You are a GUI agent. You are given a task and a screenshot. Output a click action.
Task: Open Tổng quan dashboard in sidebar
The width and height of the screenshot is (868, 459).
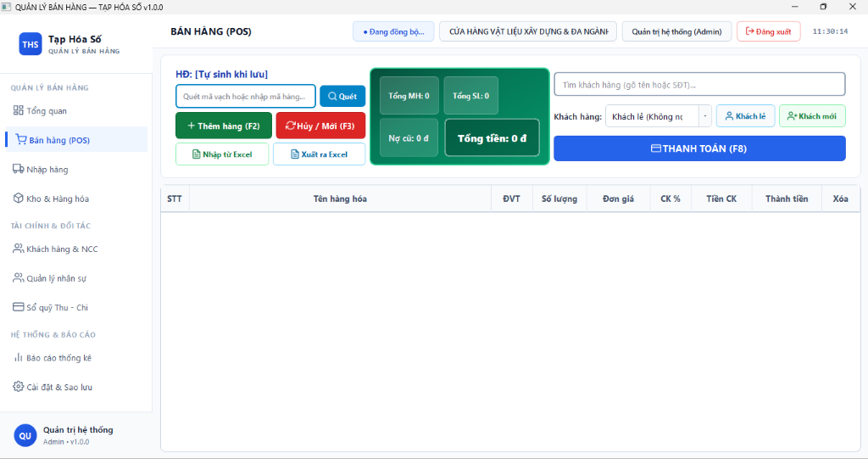(x=76, y=111)
